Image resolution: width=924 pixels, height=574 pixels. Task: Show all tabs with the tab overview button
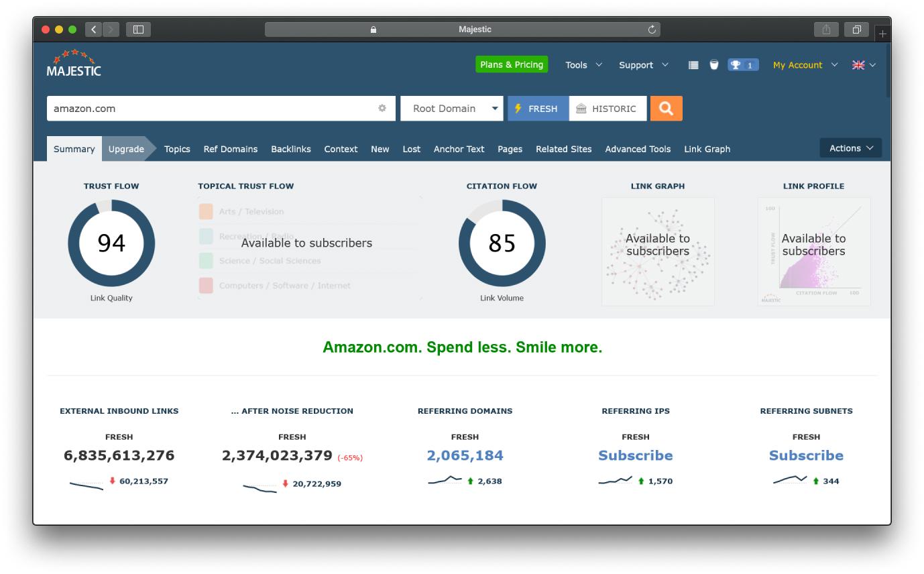[x=856, y=30]
